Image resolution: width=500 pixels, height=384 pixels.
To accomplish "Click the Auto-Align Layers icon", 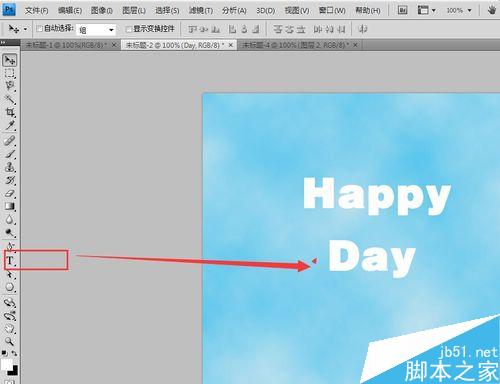I will coord(362,29).
